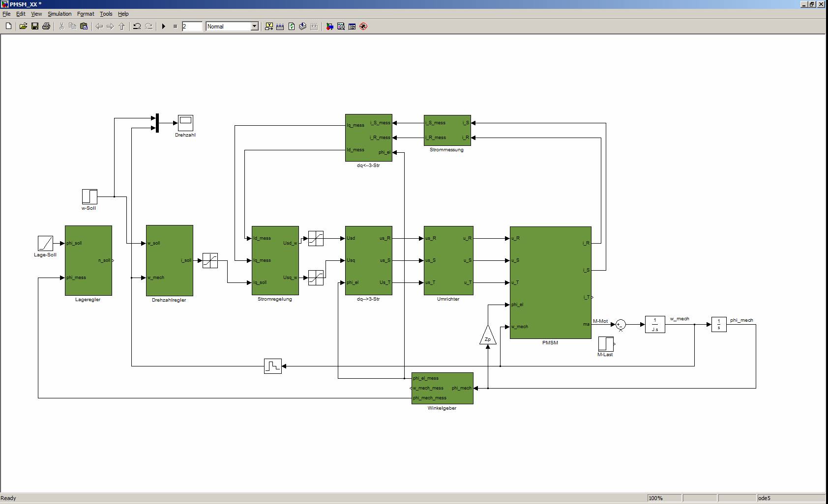Open the Model Explorer icon
828x504 pixels.
coord(341,27)
